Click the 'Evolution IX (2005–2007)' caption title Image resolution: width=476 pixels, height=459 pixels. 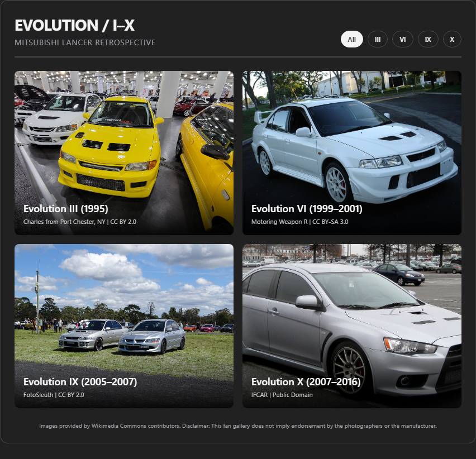(x=80, y=381)
